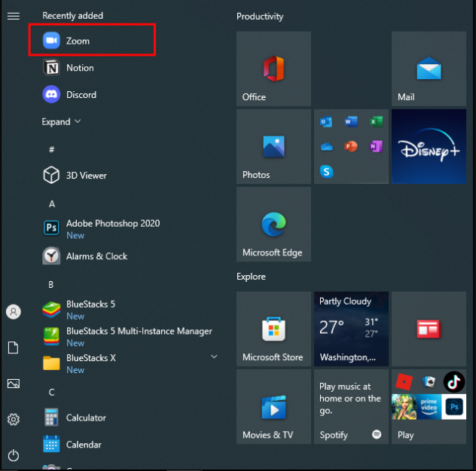Click the Explore group header

(251, 277)
